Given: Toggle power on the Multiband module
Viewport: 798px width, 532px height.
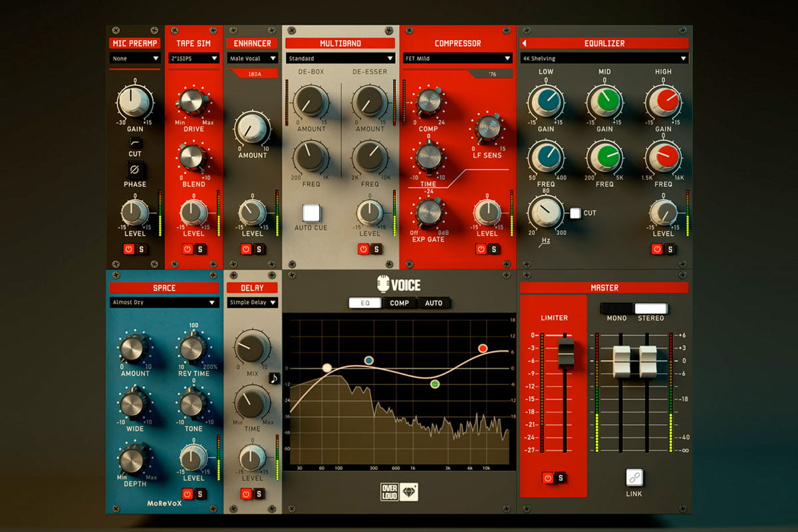Looking at the screenshot, I should click(x=363, y=249).
